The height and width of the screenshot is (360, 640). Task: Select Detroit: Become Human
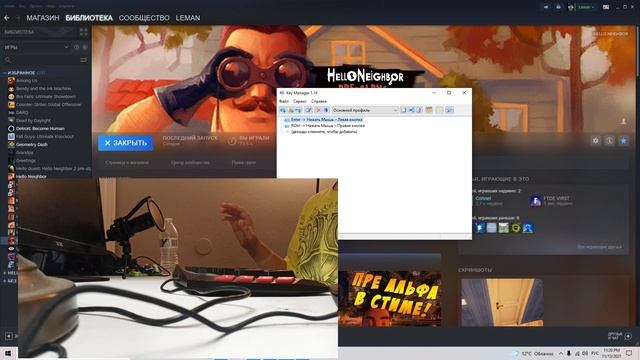tap(40, 129)
